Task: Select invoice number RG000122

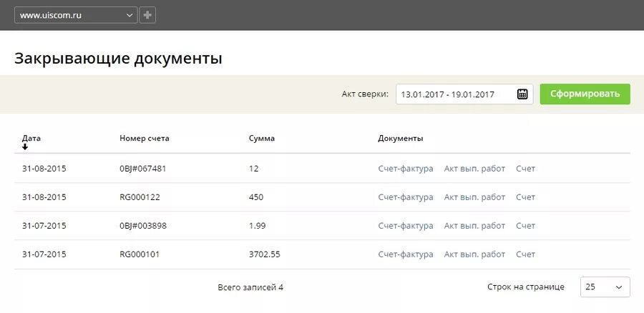Action: tap(140, 197)
